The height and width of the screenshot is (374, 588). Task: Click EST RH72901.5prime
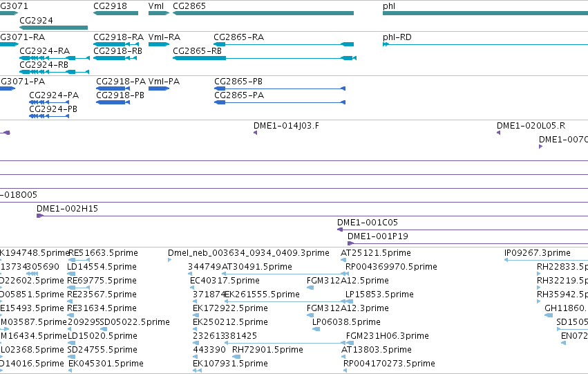[x=236, y=357]
